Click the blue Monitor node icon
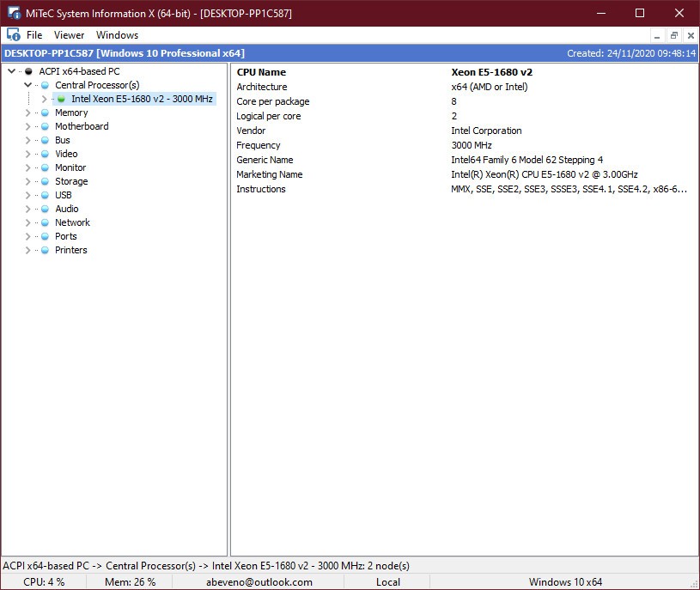This screenshot has width=700, height=590. click(x=45, y=167)
